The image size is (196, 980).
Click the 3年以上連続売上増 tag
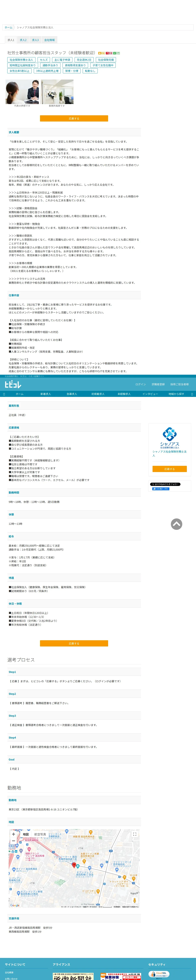point(47,71)
